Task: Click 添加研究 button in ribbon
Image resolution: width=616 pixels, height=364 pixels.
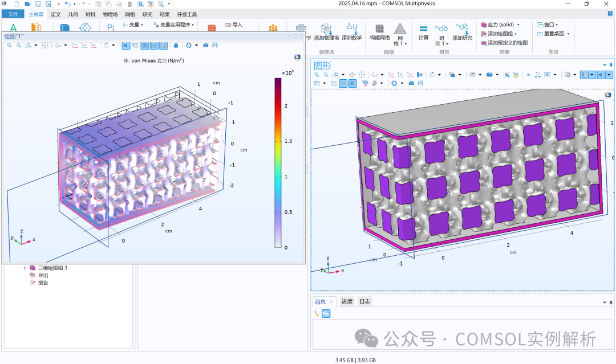Action: point(463,32)
